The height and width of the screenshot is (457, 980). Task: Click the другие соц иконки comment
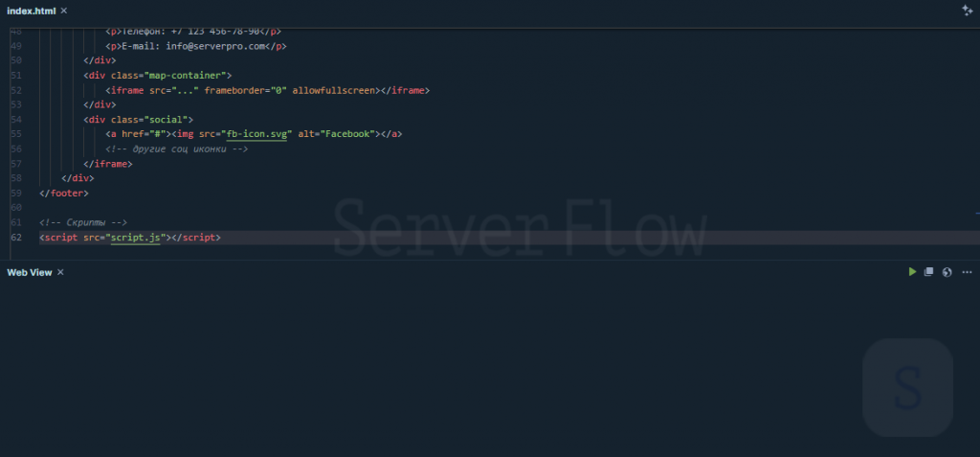pos(177,149)
